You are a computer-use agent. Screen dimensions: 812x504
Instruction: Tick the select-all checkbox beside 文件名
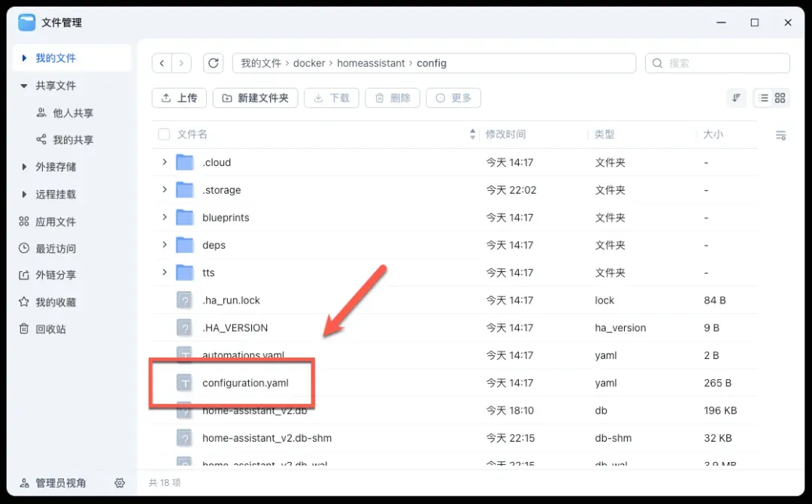click(x=164, y=134)
